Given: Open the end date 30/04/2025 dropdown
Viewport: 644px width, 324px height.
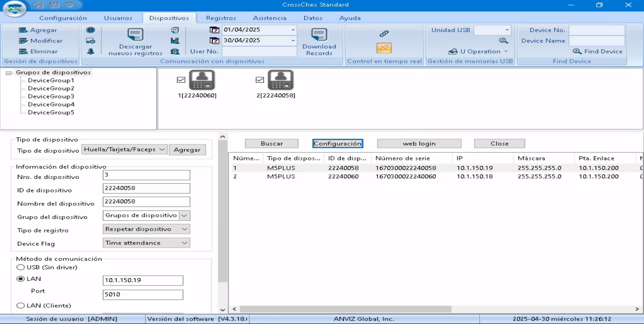Looking at the screenshot, I should click(x=293, y=40).
